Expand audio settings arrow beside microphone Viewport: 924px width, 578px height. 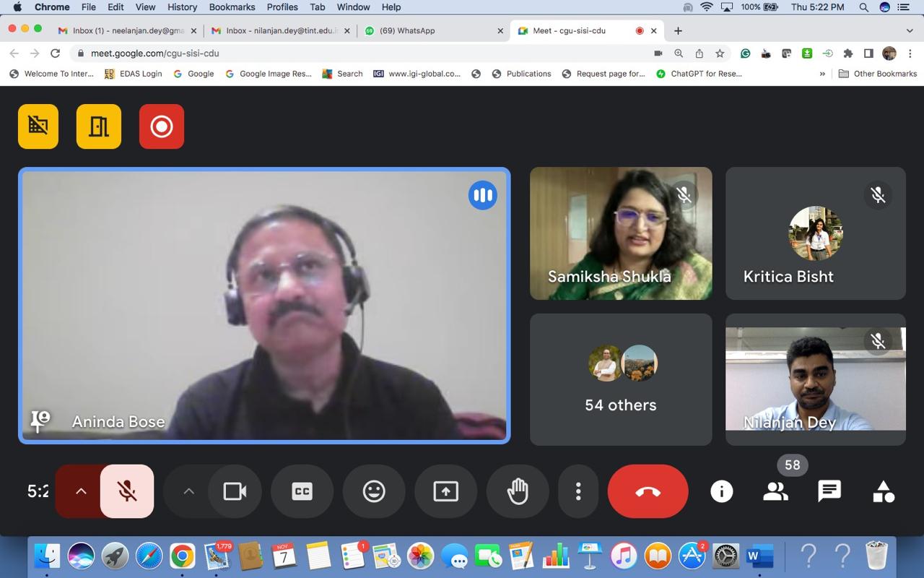pos(81,491)
